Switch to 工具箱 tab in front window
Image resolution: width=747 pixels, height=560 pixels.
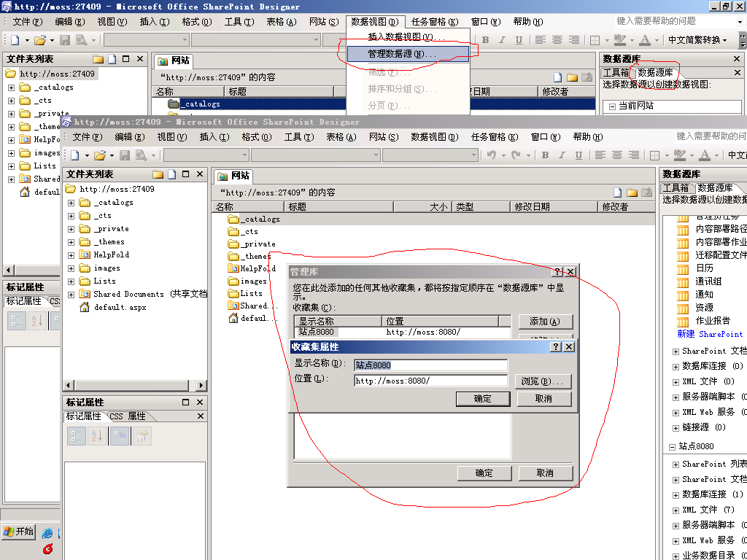coord(676,187)
